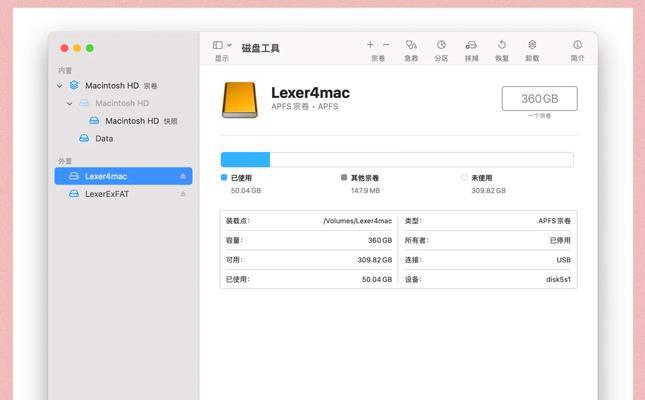
Task: Open the Partition pie-chart icon
Action: coord(441,44)
